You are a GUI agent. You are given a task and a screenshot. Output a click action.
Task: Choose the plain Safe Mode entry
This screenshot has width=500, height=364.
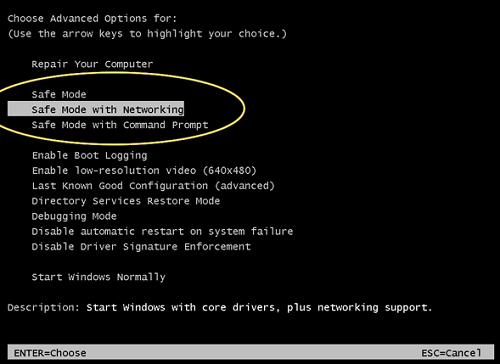(x=59, y=94)
